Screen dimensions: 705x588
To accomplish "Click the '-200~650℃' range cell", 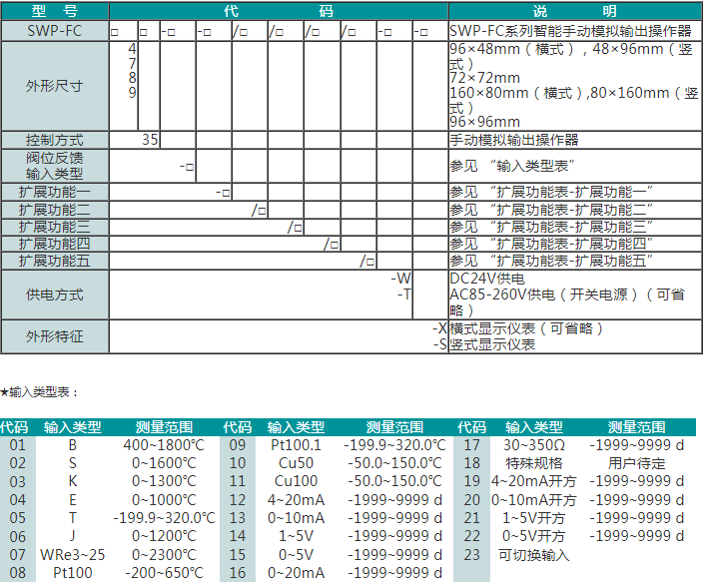I will tap(164, 573).
